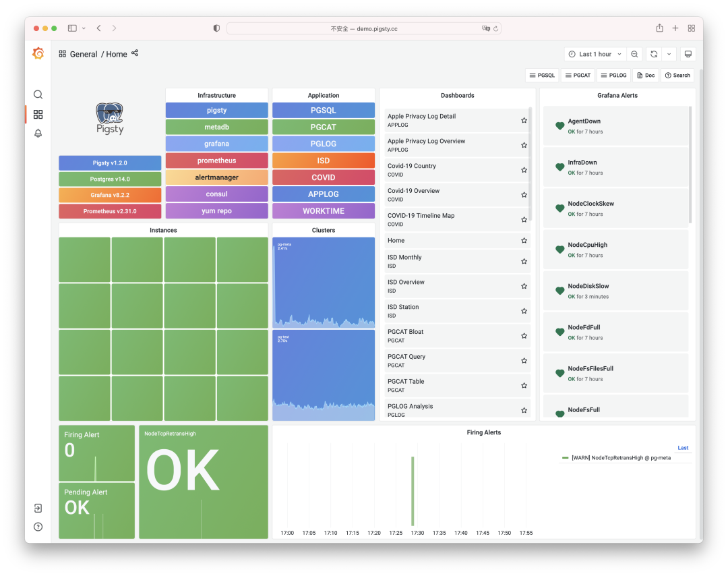Expand the refresh interval dropdown arrow
Screen dimensions: 728x576
669,54
